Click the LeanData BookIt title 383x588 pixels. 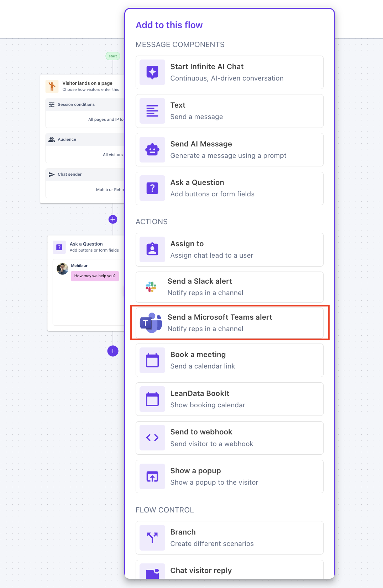200,393
